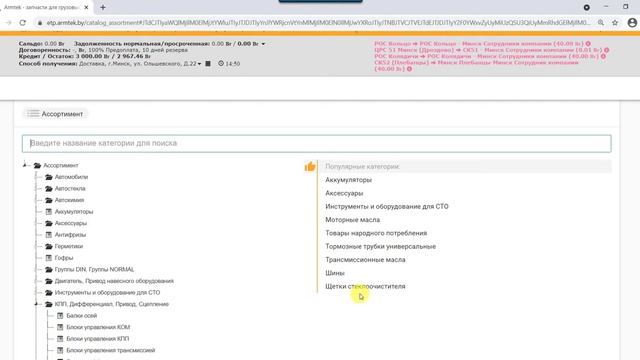
Task: Open popular category Аксессуары
Action: 344,193
